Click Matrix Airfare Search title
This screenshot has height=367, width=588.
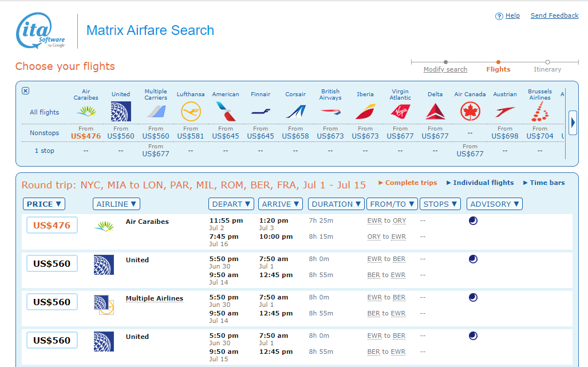(x=150, y=30)
